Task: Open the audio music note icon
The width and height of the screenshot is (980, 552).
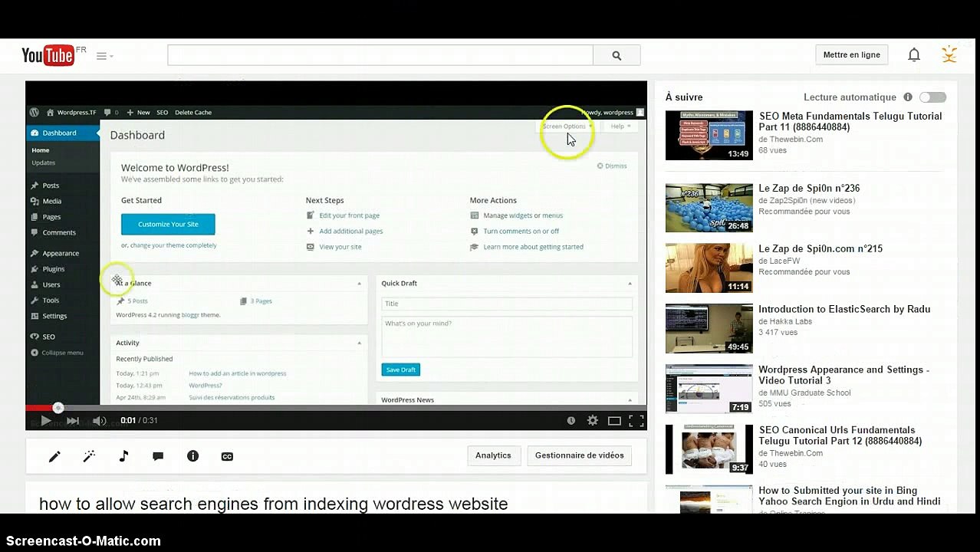Action: point(123,456)
